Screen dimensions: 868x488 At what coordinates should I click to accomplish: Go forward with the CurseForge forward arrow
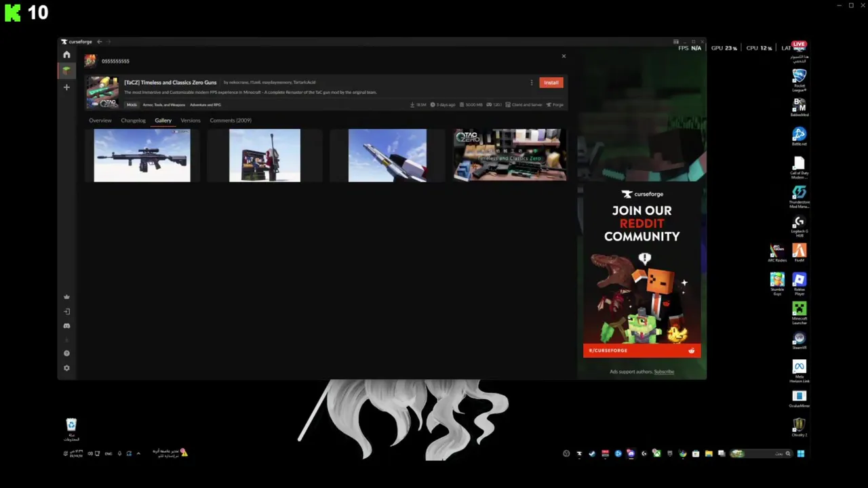point(109,42)
